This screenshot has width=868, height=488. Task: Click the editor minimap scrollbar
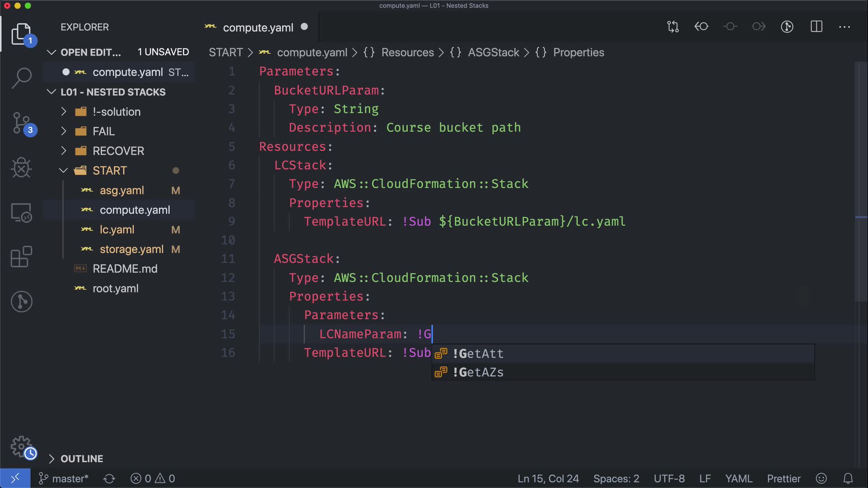pyautogui.click(x=860, y=181)
